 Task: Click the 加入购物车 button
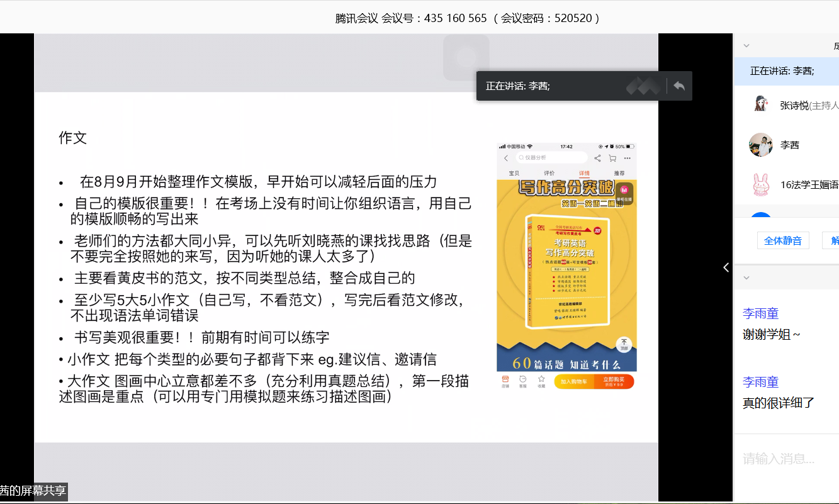(x=574, y=381)
